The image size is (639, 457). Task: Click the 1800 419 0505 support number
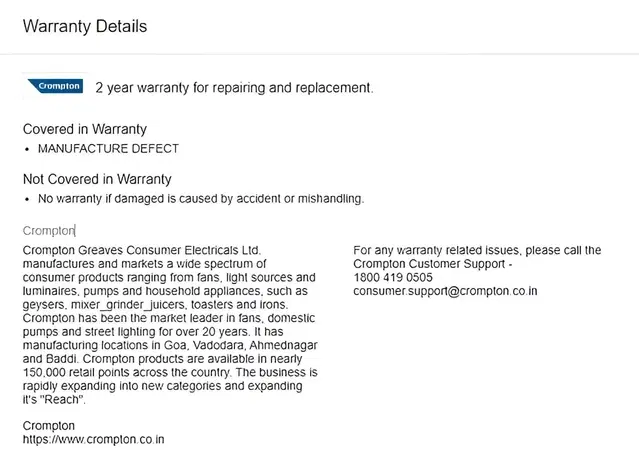[393, 277]
